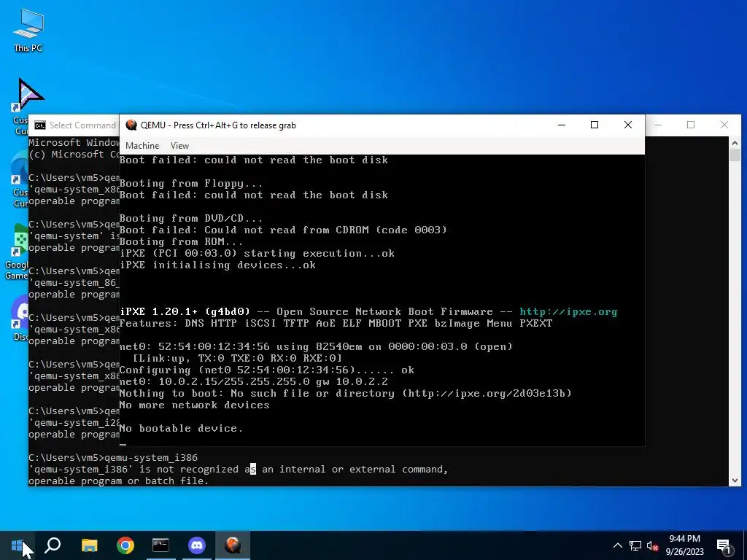Open the notification center icon
The height and width of the screenshot is (560, 747).
tap(724, 546)
